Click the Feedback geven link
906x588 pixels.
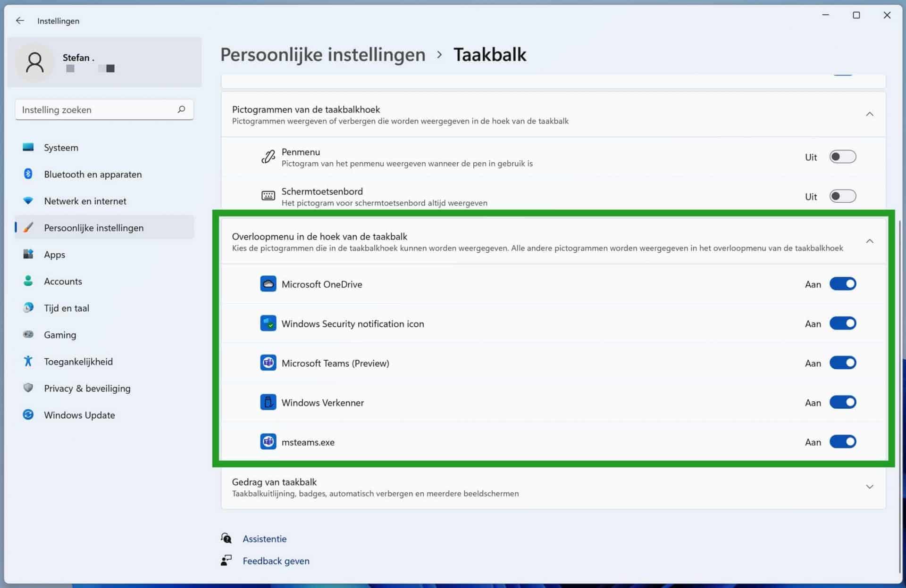point(276,561)
